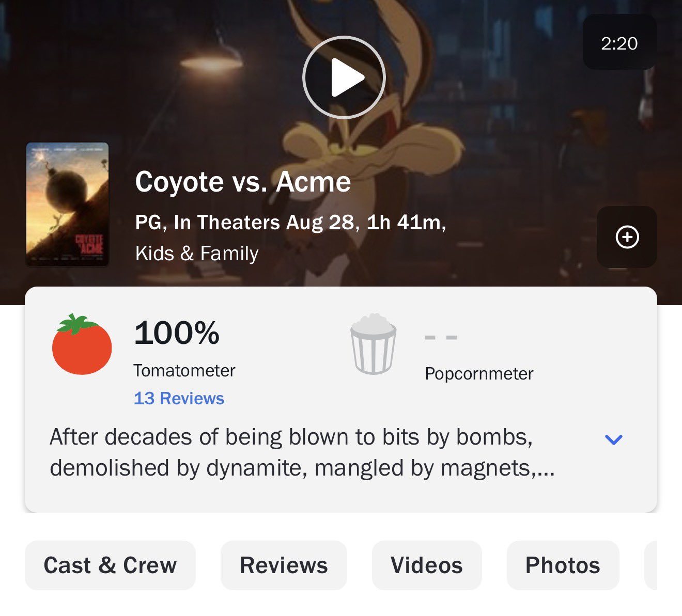The width and height of the screenshot is (682, 616).
Task: Tap the Kids & Family genre text
Action: click(197, 254)
